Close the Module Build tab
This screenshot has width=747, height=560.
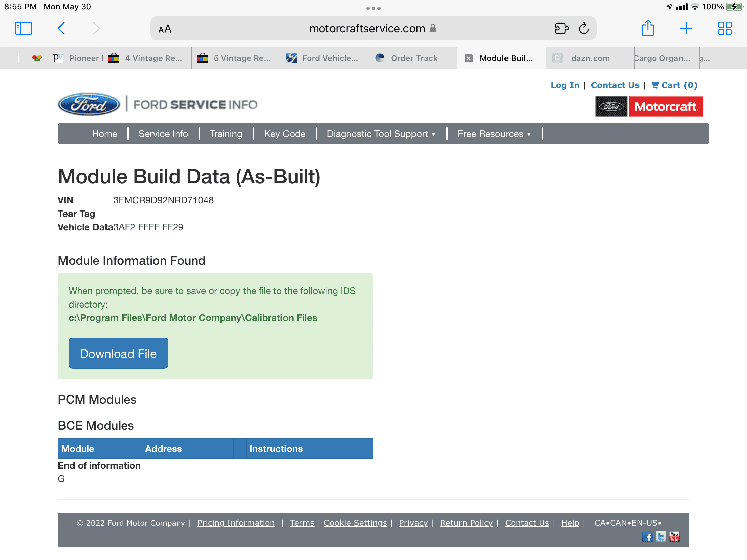[x=469, y=58]
